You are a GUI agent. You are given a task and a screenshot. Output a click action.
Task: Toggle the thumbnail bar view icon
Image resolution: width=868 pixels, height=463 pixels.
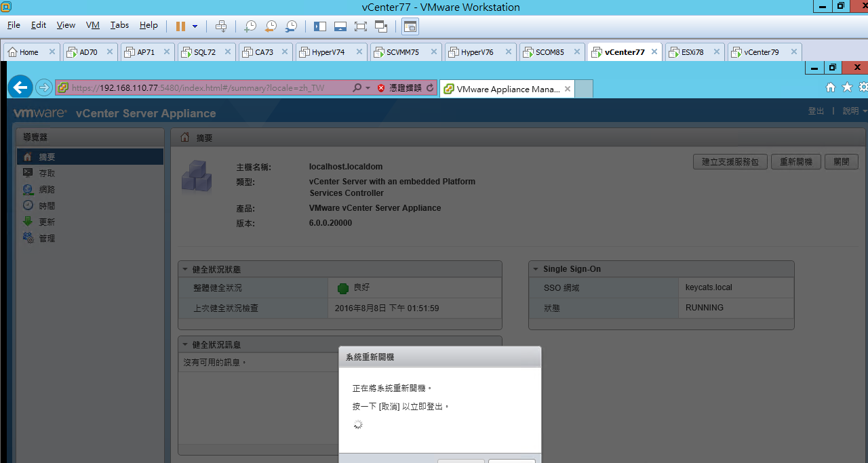click(340, 26)
